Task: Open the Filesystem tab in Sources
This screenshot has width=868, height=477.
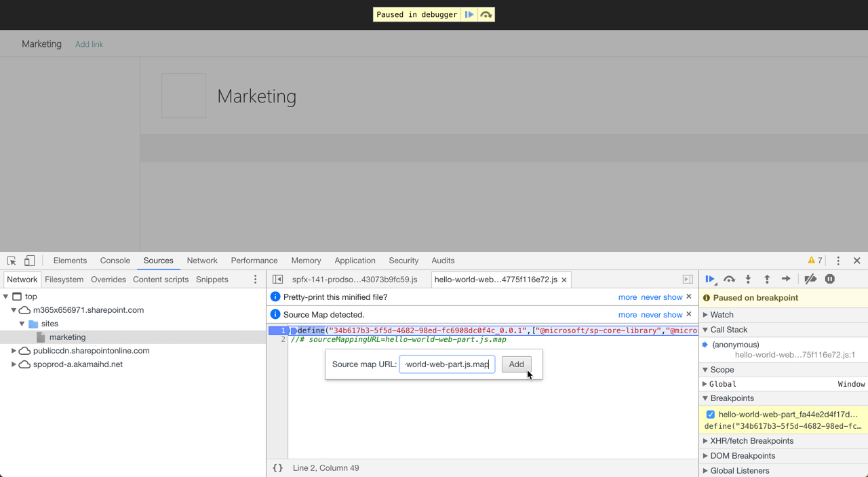Action: point(64,280)
